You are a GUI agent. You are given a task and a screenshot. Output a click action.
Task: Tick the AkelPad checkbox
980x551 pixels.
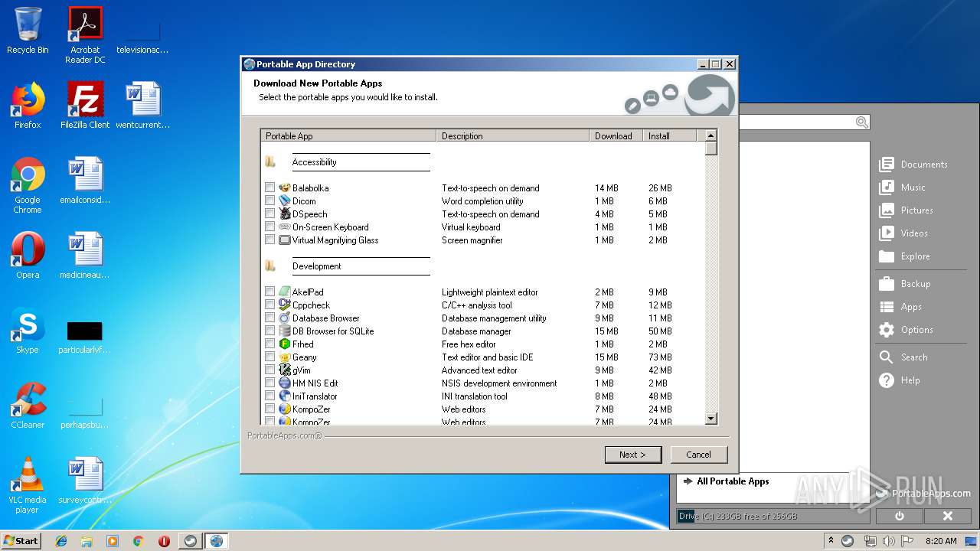[x=269, y=292]
